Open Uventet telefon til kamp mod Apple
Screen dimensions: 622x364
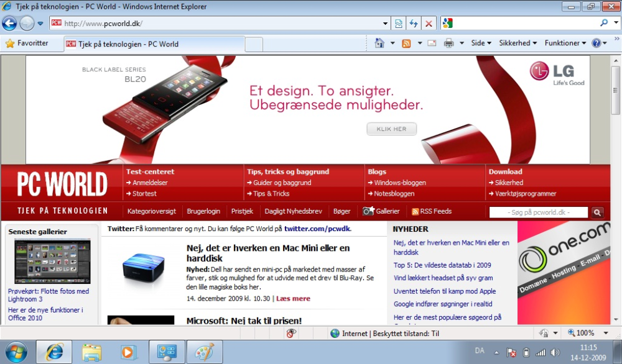445,291
